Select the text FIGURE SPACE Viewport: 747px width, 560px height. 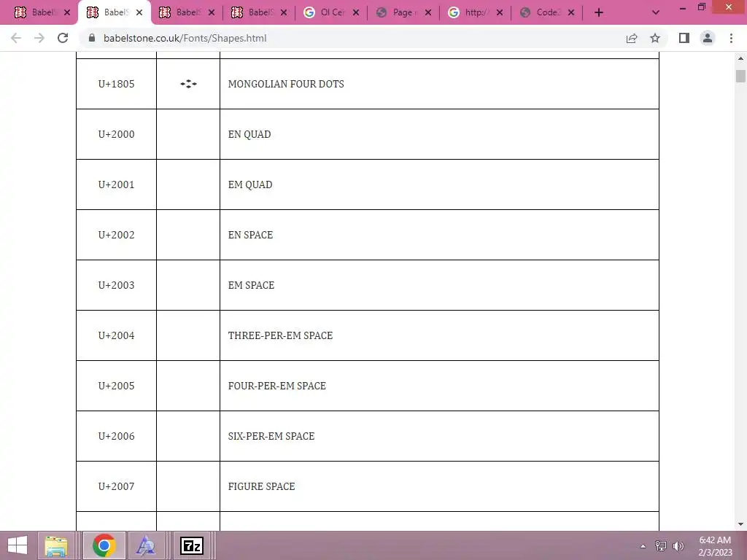click(x=262, y=486)
